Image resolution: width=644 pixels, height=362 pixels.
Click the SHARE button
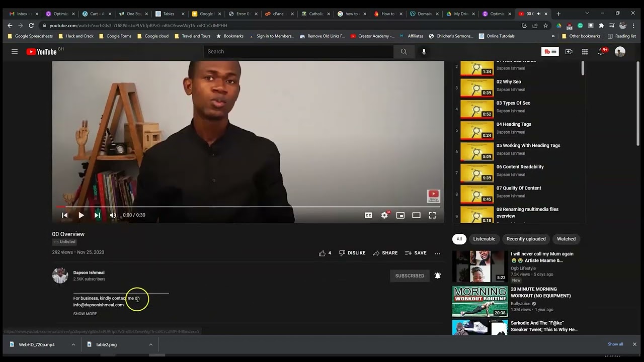[x=385, y=253]
